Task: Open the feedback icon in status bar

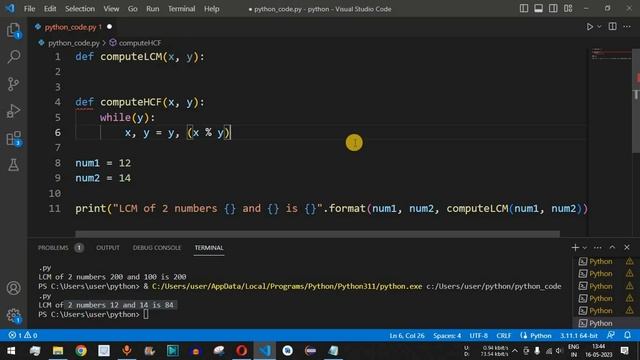Action: click(611, 336)
